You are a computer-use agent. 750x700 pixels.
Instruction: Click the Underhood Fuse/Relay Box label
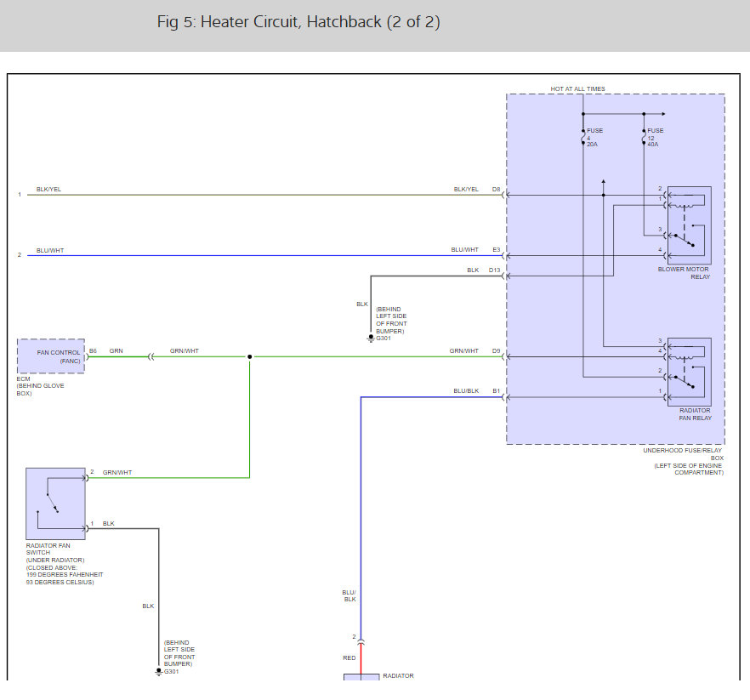coord(683,461)
